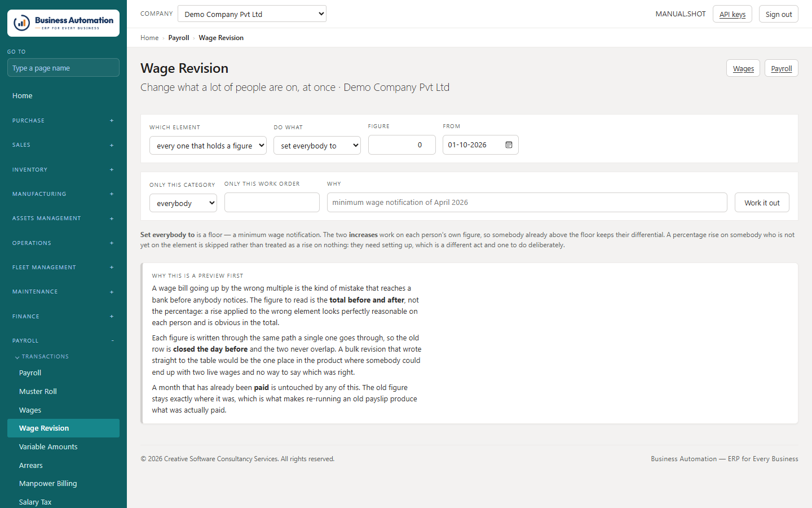Click the Business Automation logo
The image size is (812, 508).
[63, 23]
